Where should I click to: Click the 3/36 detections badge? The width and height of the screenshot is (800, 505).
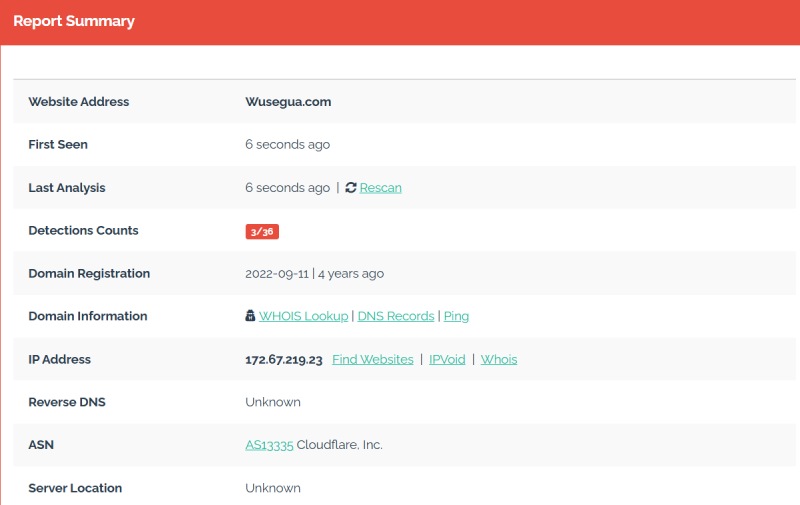(x=262, y=232)
